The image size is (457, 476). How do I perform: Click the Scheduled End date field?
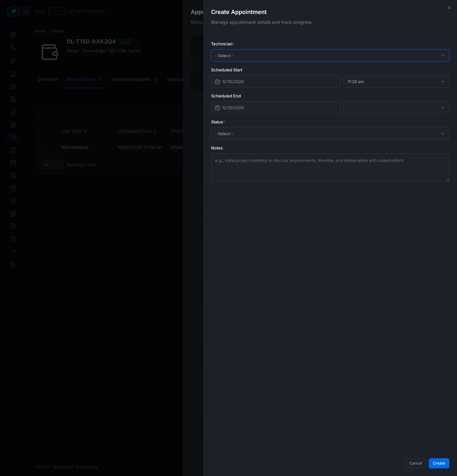(276, 108)
